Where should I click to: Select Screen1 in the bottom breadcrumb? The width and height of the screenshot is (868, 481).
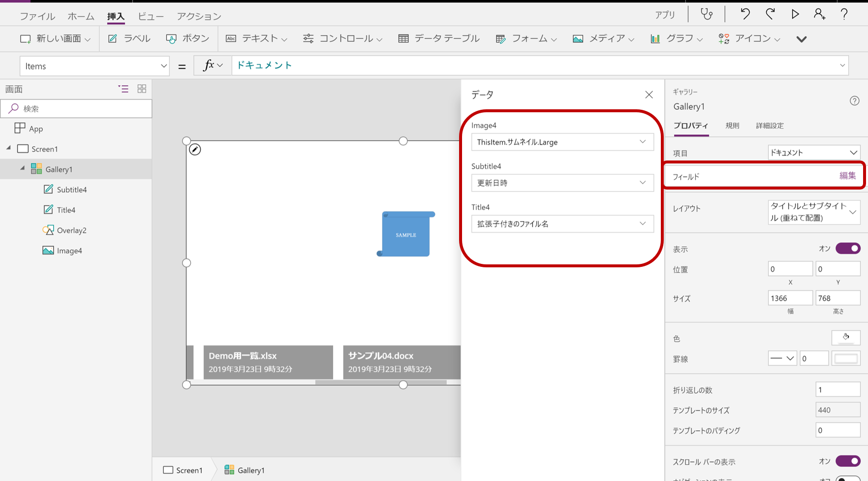tap(188, 470)
